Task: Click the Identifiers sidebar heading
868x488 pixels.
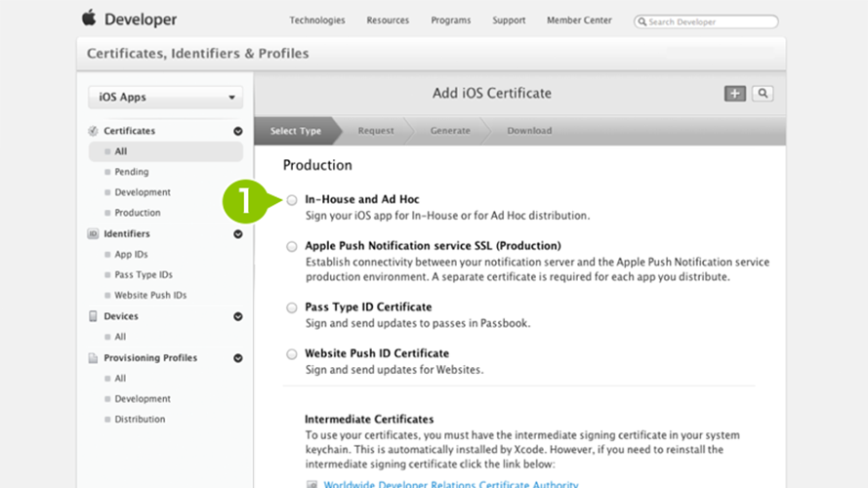Action: point(127,233)
